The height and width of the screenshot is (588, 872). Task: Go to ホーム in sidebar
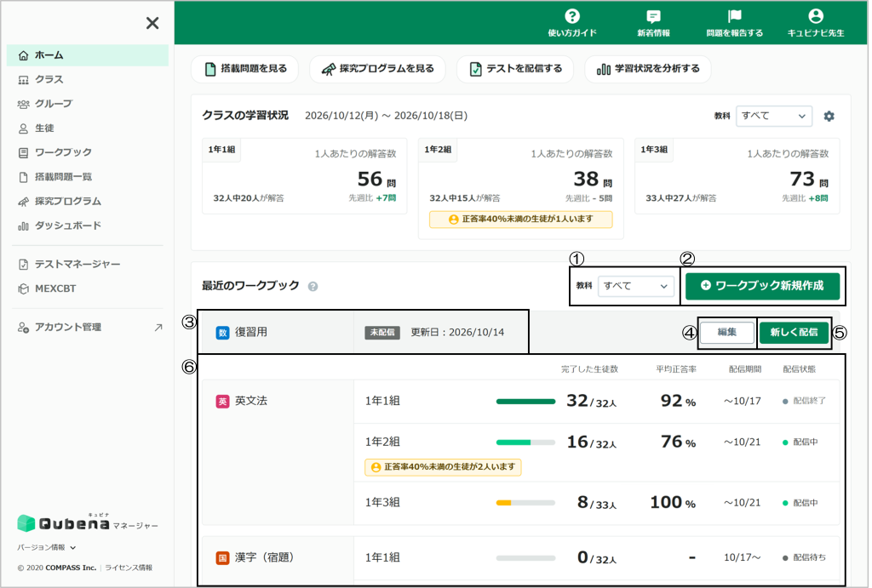[x=88, y=55]
